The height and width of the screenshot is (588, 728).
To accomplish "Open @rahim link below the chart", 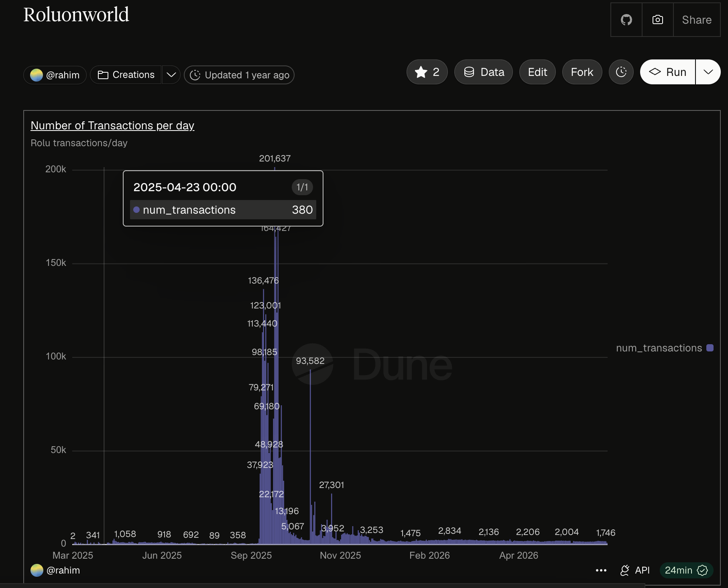I will click(55, 570).
